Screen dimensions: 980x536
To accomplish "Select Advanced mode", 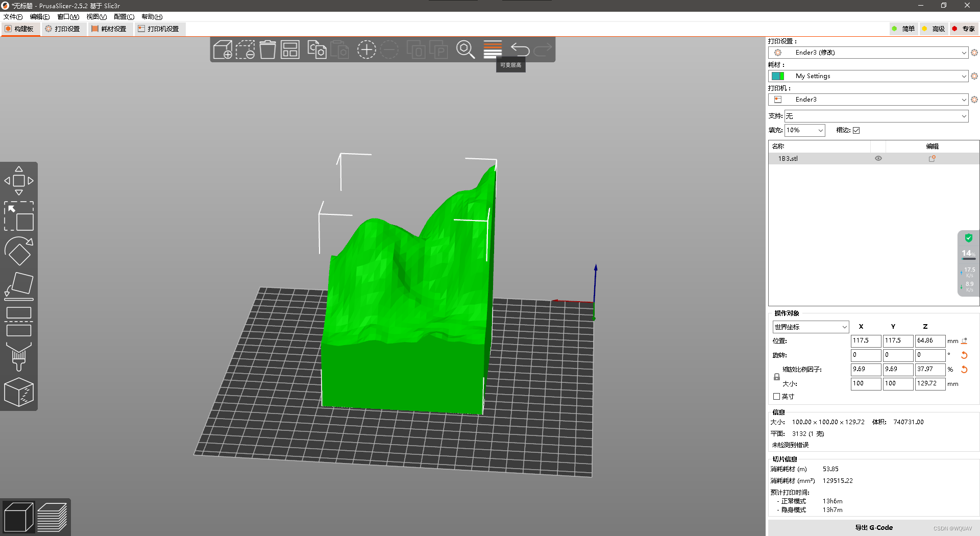I will click(934, 29).
